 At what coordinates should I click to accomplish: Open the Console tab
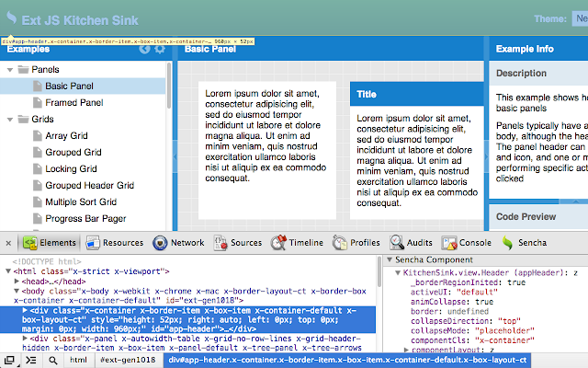tap(467, 243)
